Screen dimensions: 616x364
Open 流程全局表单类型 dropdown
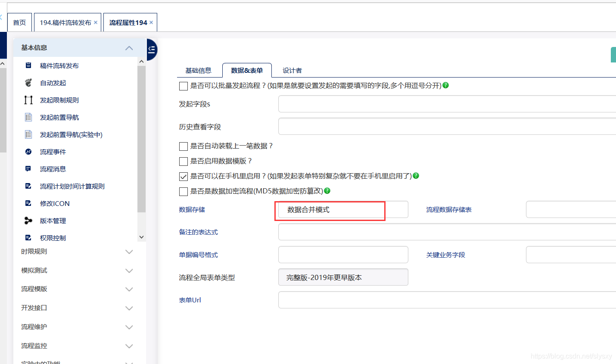(x=343, y=277)
